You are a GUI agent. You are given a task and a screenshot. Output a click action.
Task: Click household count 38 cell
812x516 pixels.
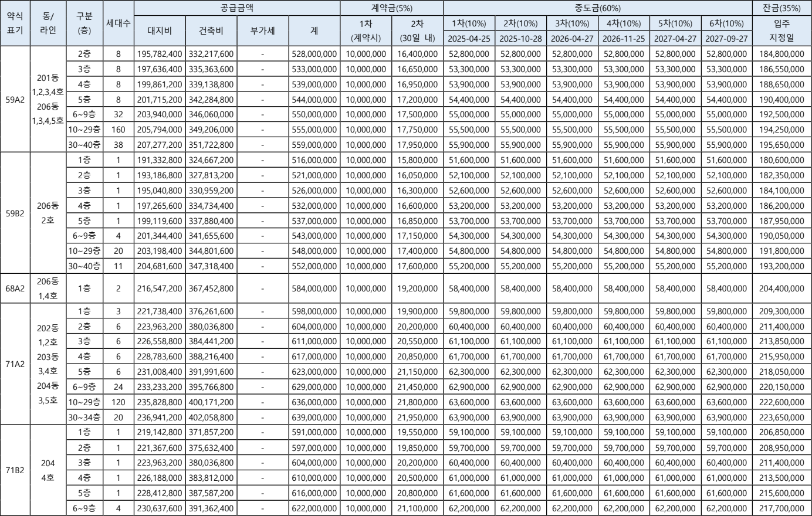(119, 144)
